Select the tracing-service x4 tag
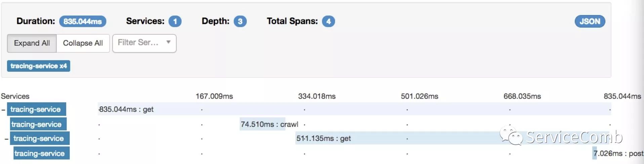The height and width of the screenshot is (164, 644). click(x=39, y=66)
